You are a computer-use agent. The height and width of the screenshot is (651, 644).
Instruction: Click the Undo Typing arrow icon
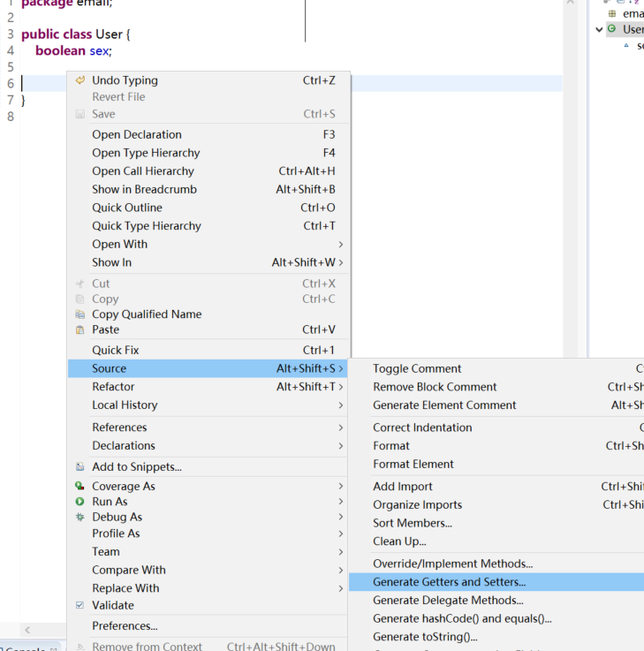[80, 80]
